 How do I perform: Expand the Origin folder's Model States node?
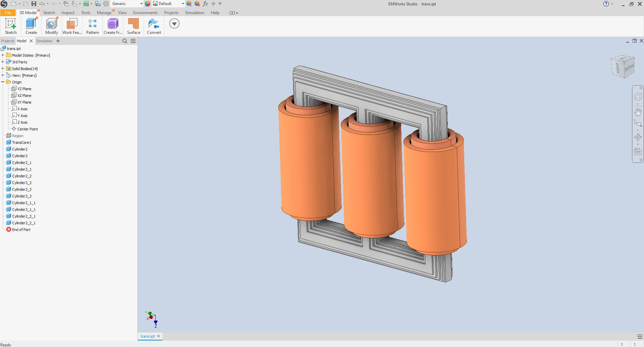pos(3,55)
